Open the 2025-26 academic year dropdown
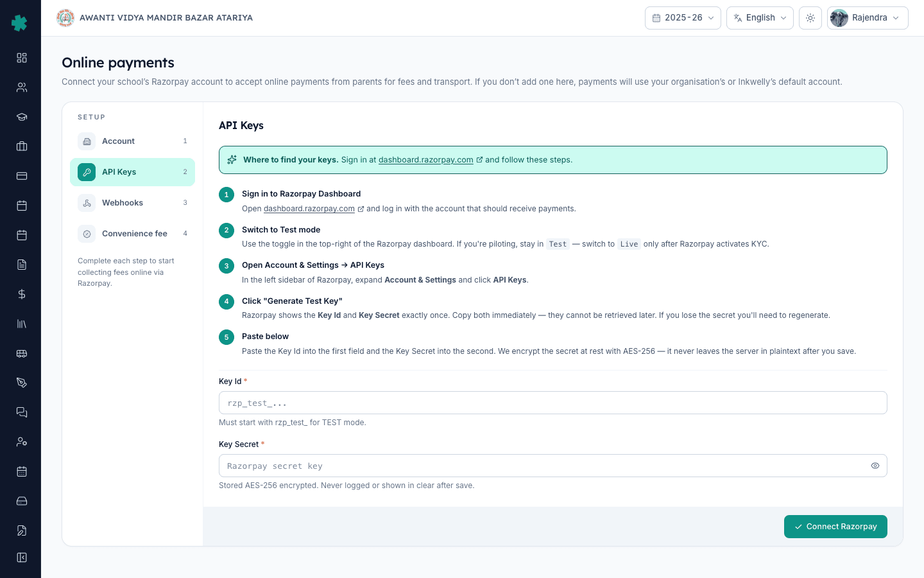 click(683, 18)
